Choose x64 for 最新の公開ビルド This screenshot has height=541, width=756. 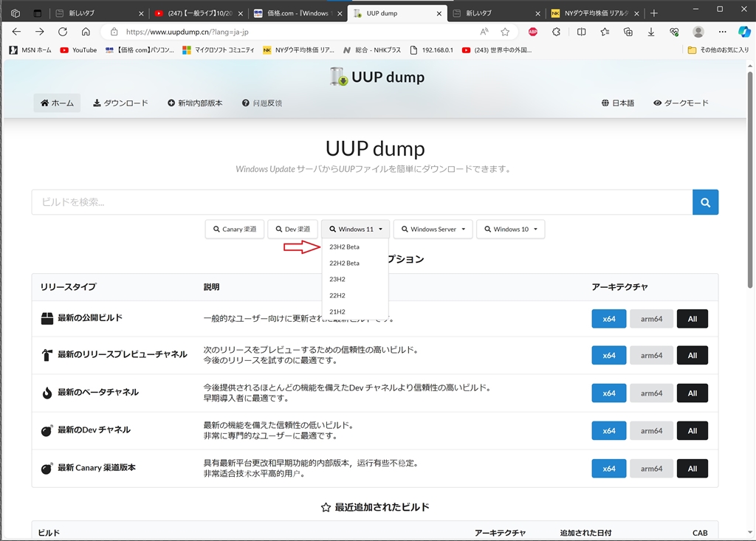pos(609,319)
